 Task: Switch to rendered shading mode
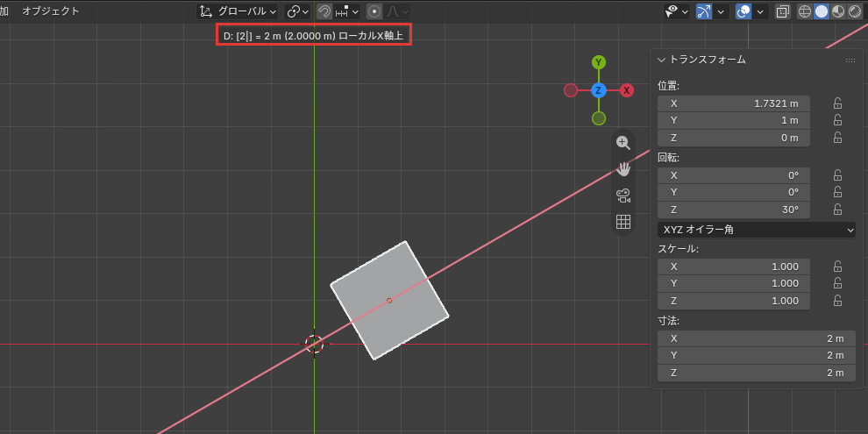(x=854, y=11)
